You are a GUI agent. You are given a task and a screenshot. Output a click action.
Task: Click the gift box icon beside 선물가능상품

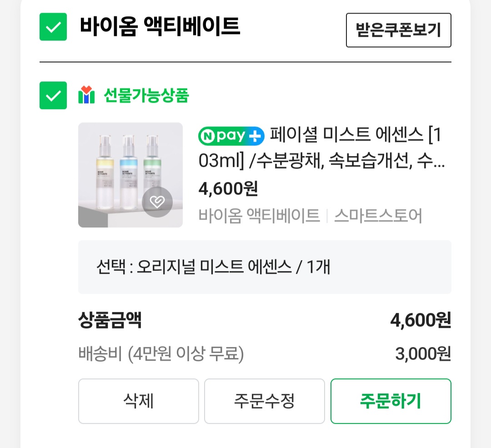(86, 95)
